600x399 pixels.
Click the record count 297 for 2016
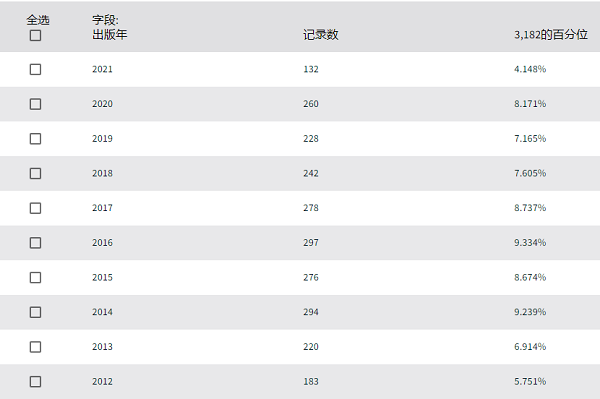[311, 243]
